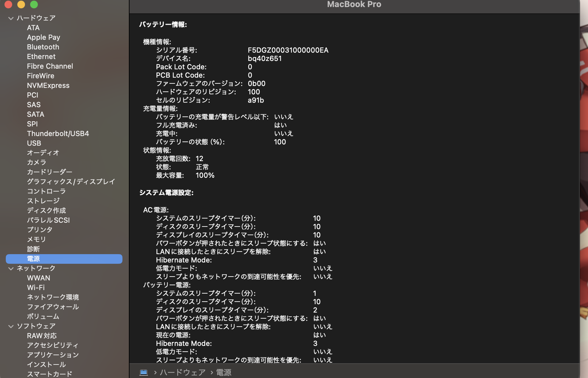Click the computer icon in the path bar
The width and height of the screenshot is (588, 378).
(x=144, y=372)
